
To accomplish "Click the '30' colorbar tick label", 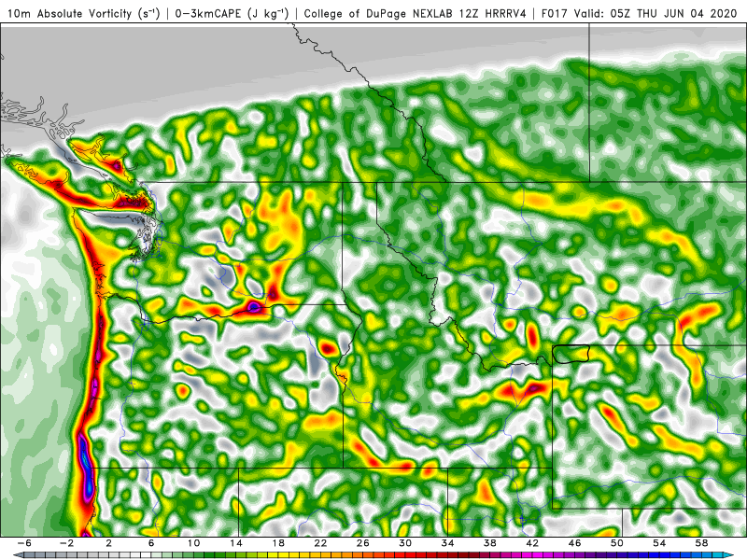I will click(405, 543).
